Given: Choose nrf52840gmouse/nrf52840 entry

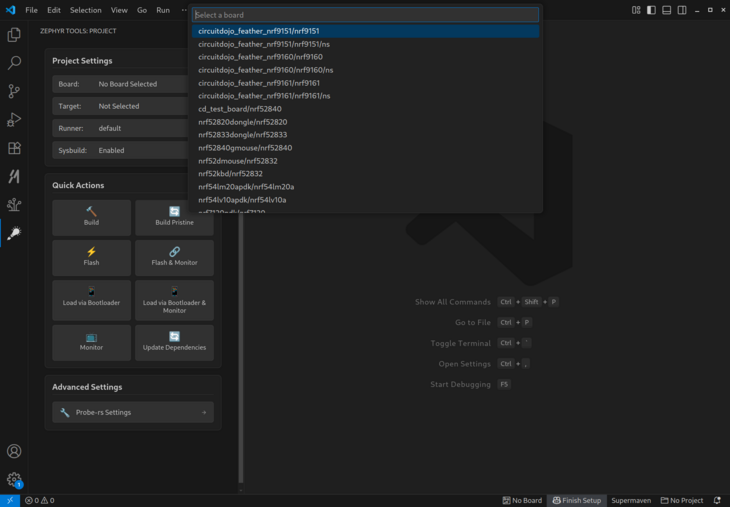Looking at the screenshot, I should point(365,148).
